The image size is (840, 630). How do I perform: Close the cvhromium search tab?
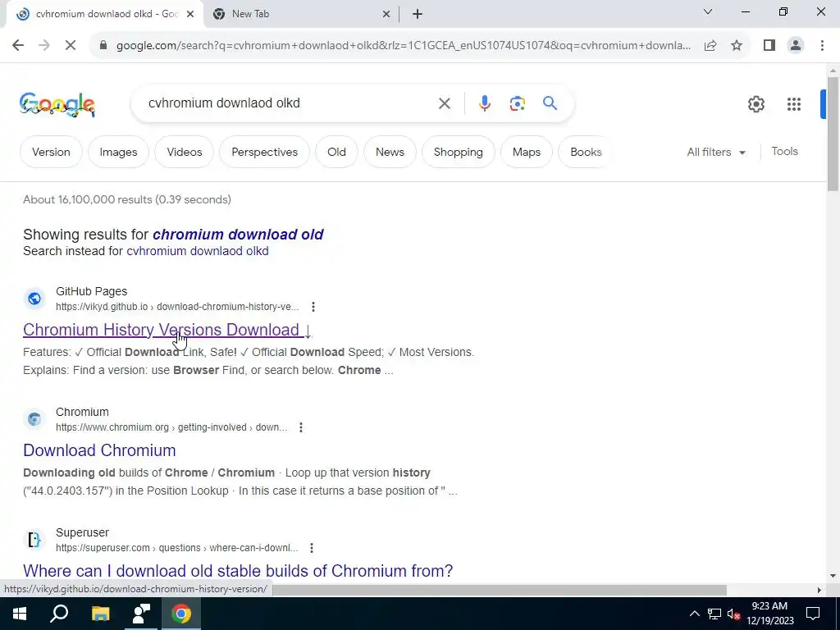(x=190, y=14)
